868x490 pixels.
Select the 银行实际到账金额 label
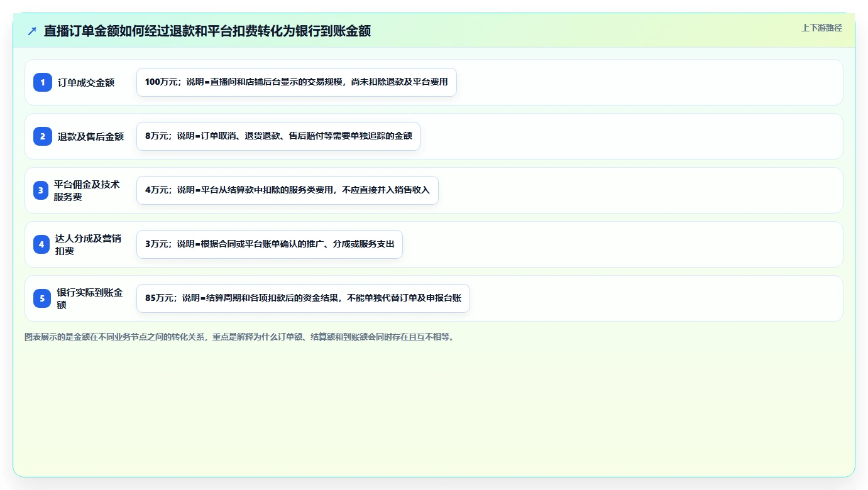click(90, 298)
